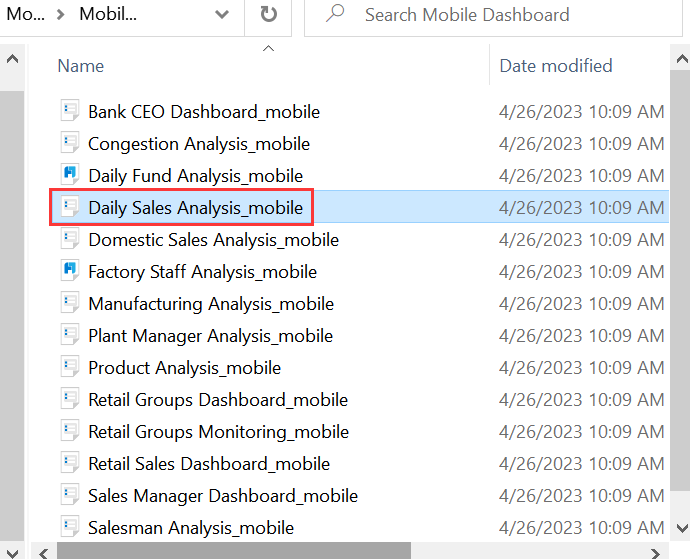Select Retail Groups Dashboard_mobile file name

click(218, 400)
